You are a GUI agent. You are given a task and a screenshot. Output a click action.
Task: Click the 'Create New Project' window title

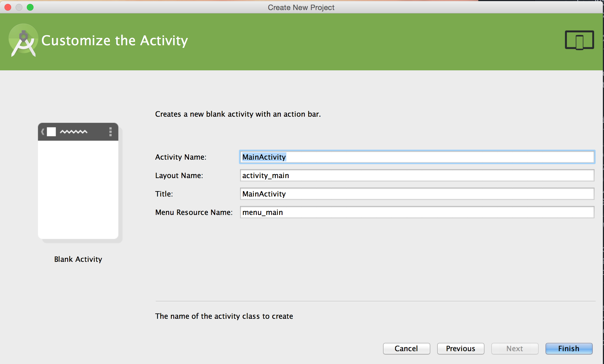(x=301, y=8)
